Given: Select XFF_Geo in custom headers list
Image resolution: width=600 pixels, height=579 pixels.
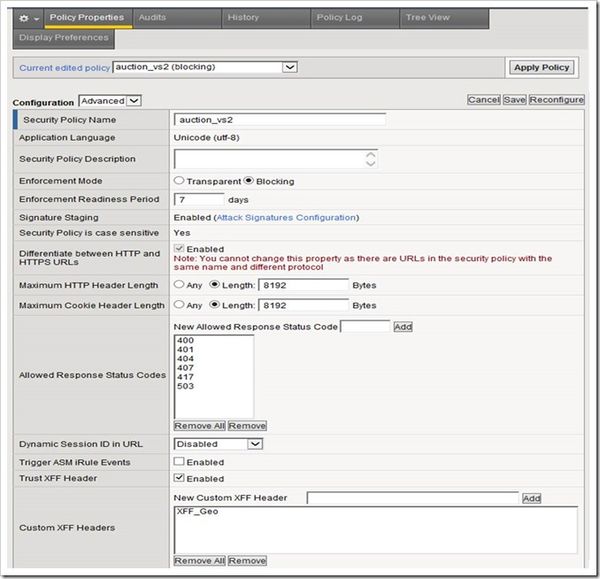Looking at the screenshot, I should pyautogui.click(x=197, y=511).
